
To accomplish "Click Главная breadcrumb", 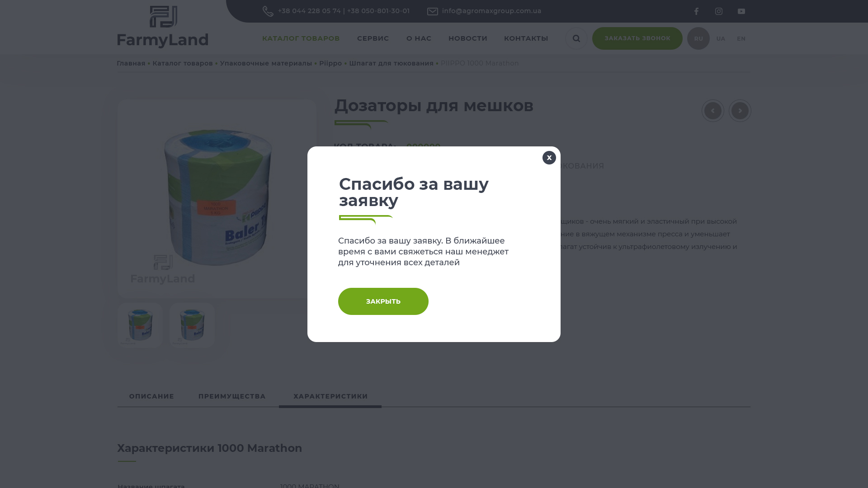I will click(131, 63).
